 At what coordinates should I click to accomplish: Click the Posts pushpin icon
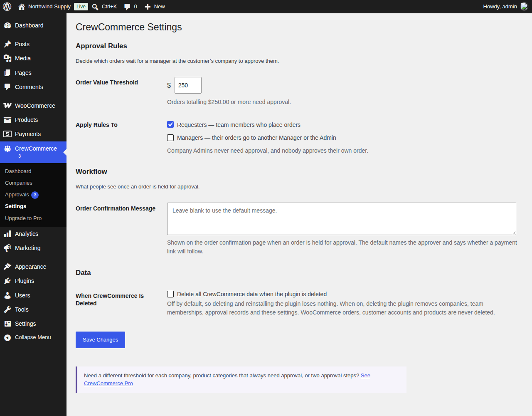coord(7,44)
